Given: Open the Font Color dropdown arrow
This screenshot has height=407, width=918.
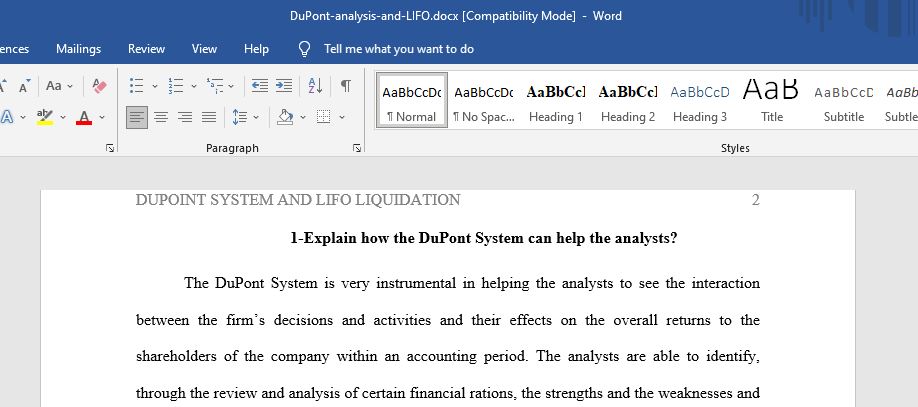Looking at the screenshot, I should (x=102, y=117).
